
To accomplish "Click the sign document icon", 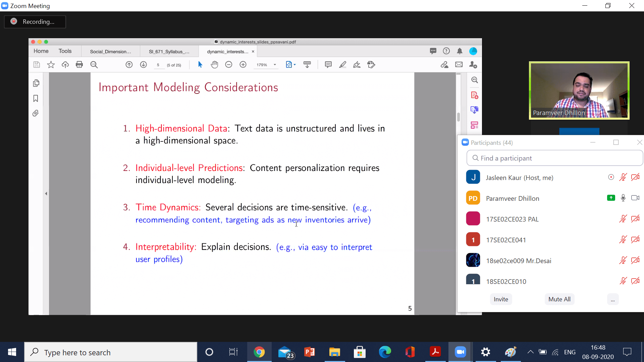I will [357, 65].
